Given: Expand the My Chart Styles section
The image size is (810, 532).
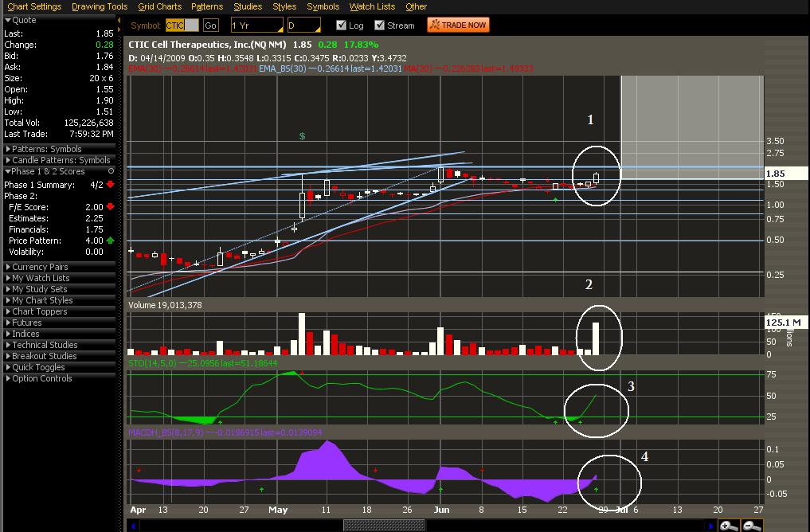Looking at the screenshot, I should point(60,300).
